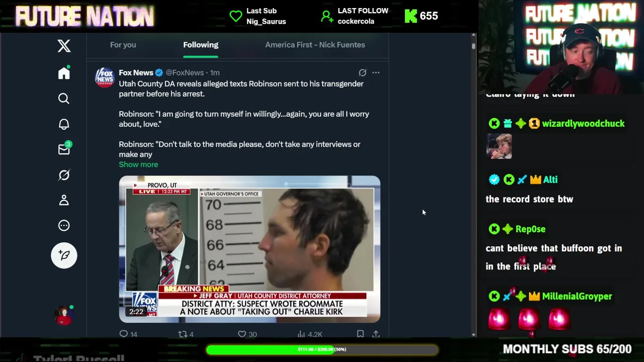Viewport: 644px width, 362px height.
Task: Click the FUTURE NATION logo banner
Action: pos(85,16)
